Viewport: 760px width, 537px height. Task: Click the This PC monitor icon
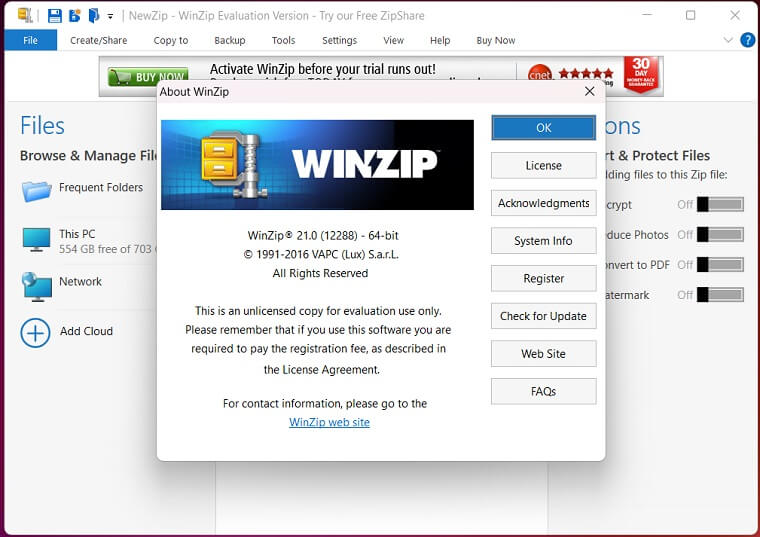pyautogui.click(x=36, y=240)
